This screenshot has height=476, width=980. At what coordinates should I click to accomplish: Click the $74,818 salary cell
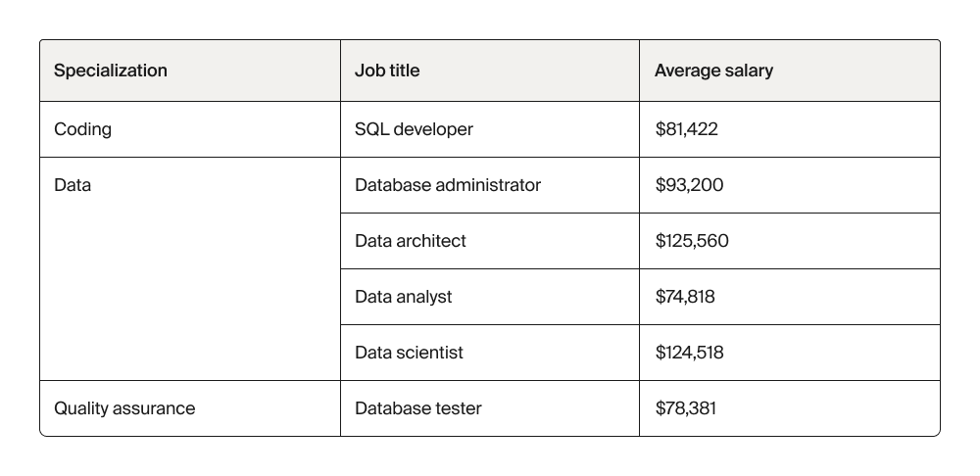tap(685, 297)
